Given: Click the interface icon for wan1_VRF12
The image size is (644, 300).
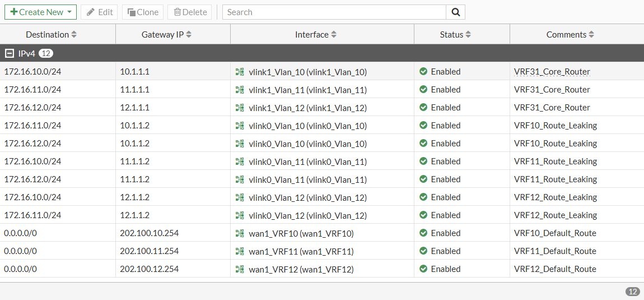Looking at the screenshot, I should click(x=240, y=269).
